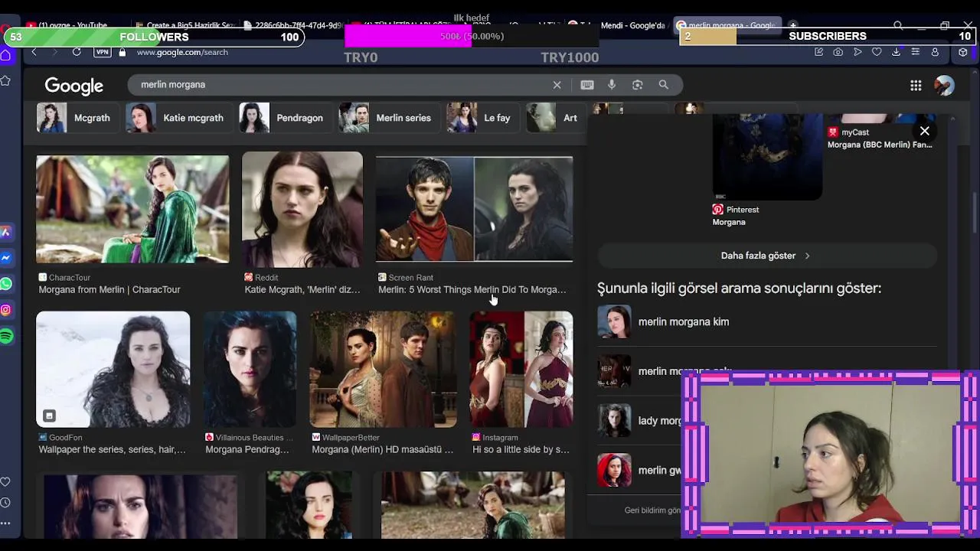Open bookmarks star in Opera sidebar
The image size is (980, 551).
(x=5, y=80)
